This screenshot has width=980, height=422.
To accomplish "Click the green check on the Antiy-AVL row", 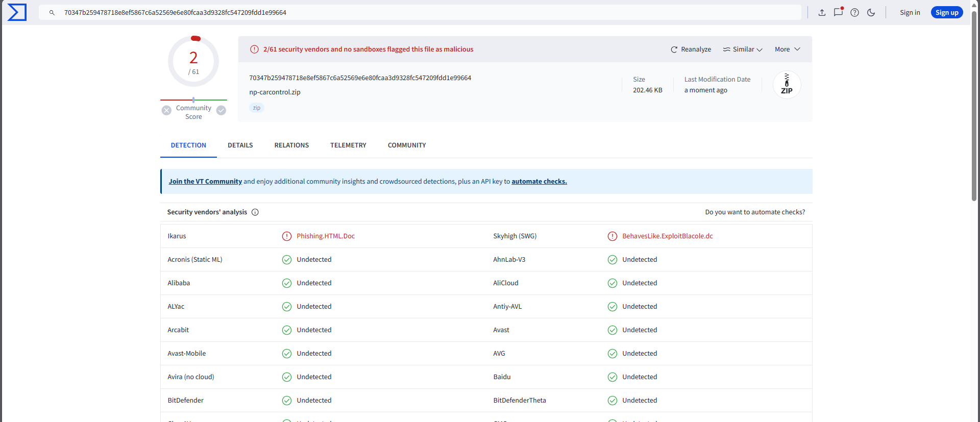I will click(612, 307).
